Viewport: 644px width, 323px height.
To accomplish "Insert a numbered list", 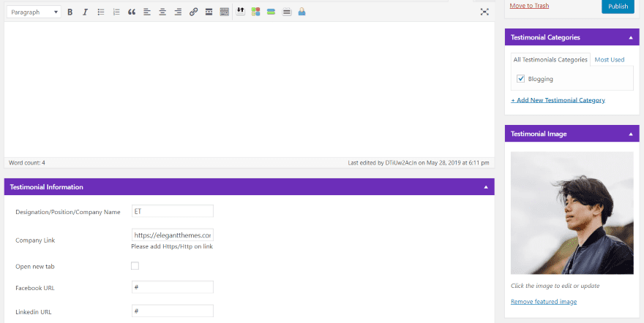I will (x=116, y=12).
